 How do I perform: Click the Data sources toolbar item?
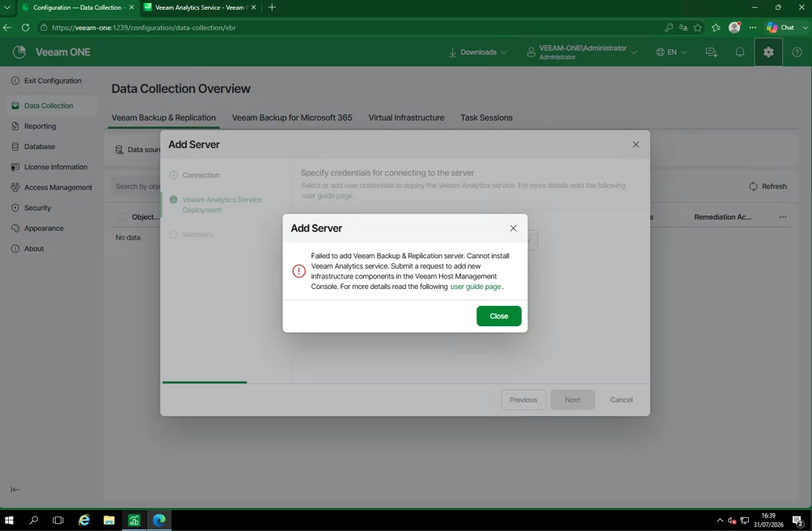pos(137,150)
